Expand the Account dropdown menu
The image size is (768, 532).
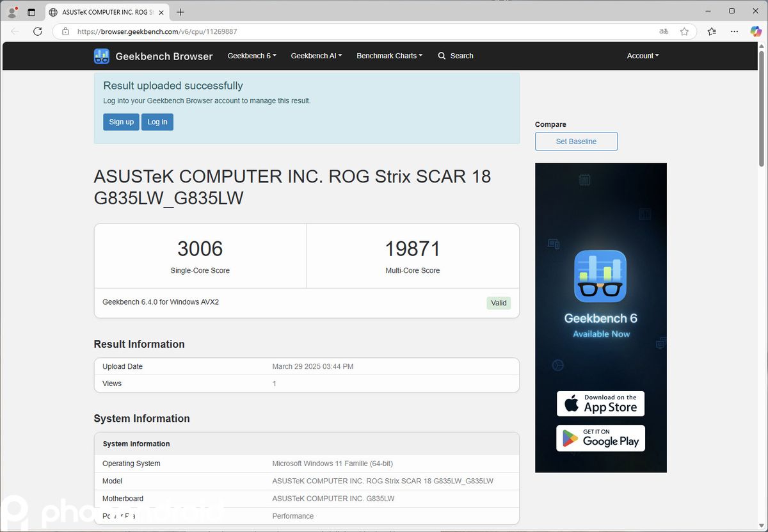coord(643,56)
